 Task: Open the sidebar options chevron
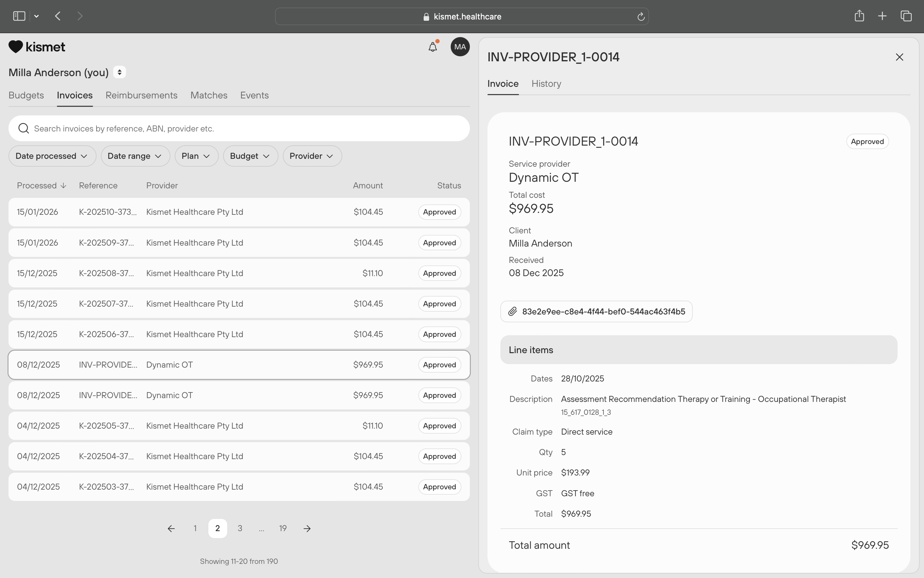(36, 16)
